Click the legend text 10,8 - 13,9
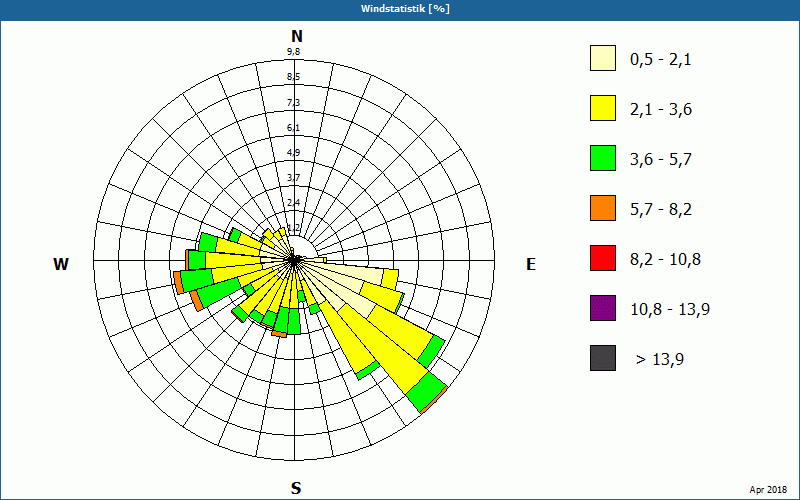This screenshot has width=800, height=500. point(670,310)
